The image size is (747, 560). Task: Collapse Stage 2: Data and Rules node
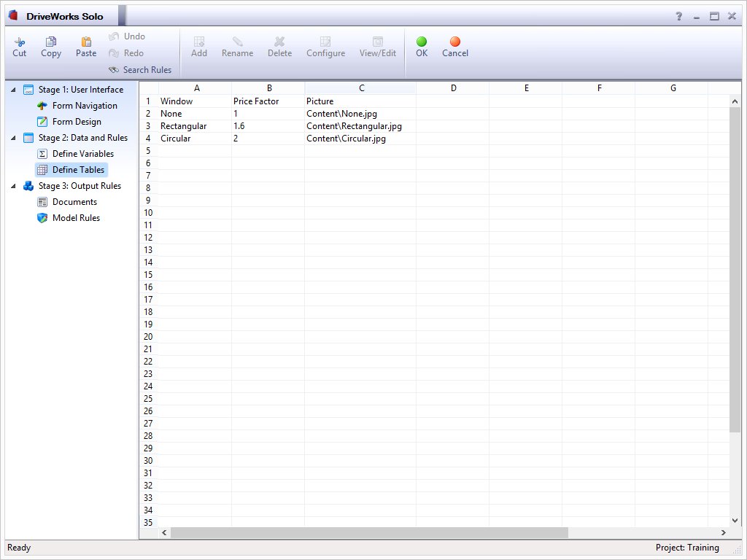(x=13, y=138)
